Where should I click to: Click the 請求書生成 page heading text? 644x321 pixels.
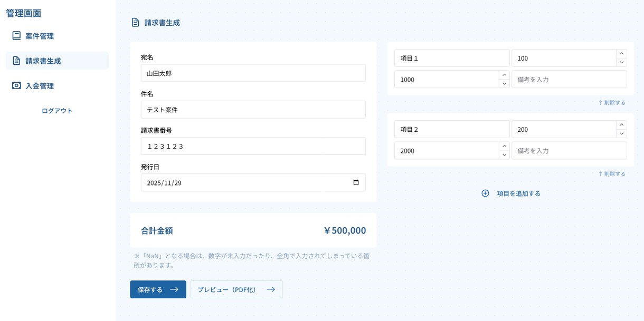(162, 23)
